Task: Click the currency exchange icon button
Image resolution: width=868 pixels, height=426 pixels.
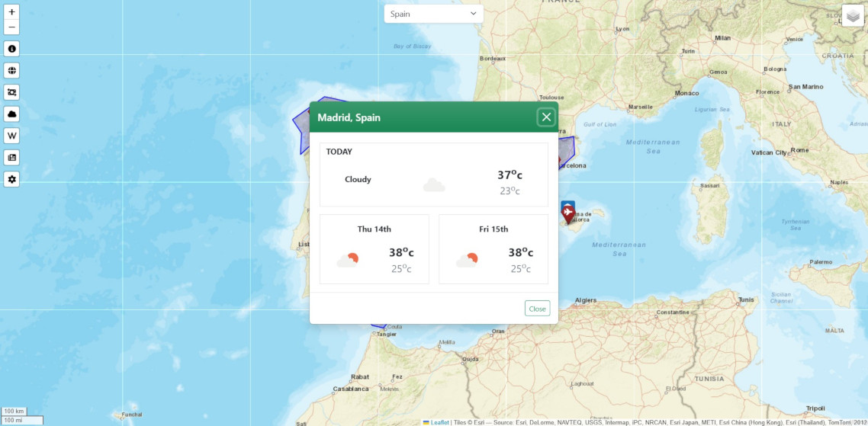Action: [x=11, y=92]
